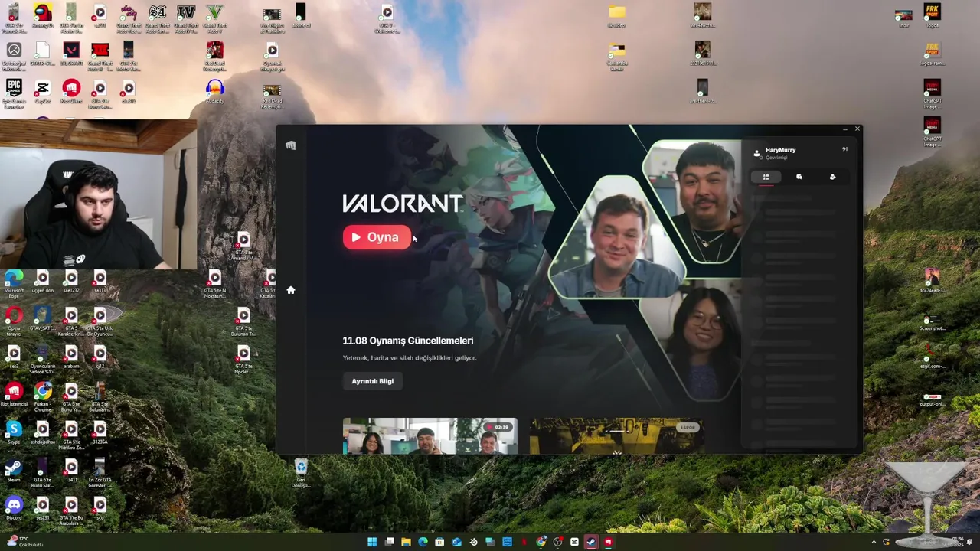Open Microsoft Store from the taskbar
Image resolution: width=980 pixels, height=551 pixels.
click(x=439, y=542)
